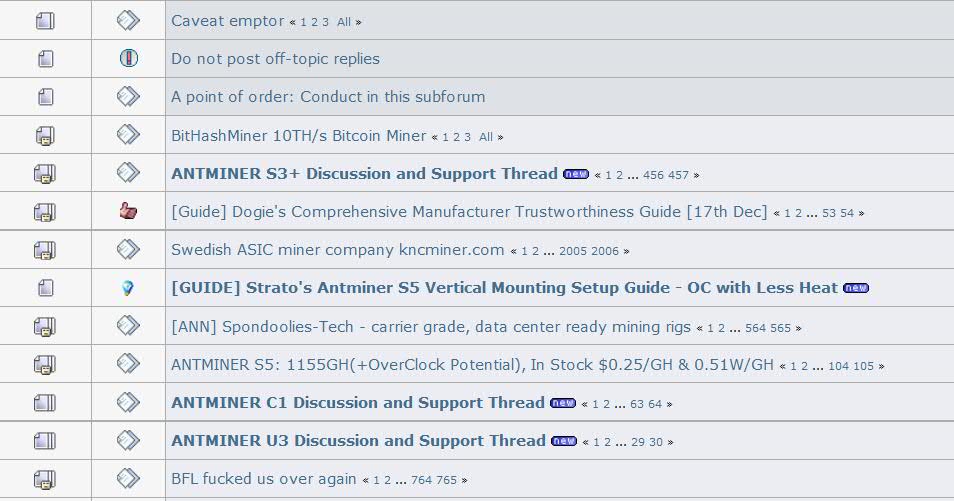Click the topic folder icon in Caveat emptor row
This screenshot has height=501, width=954.
45,21
